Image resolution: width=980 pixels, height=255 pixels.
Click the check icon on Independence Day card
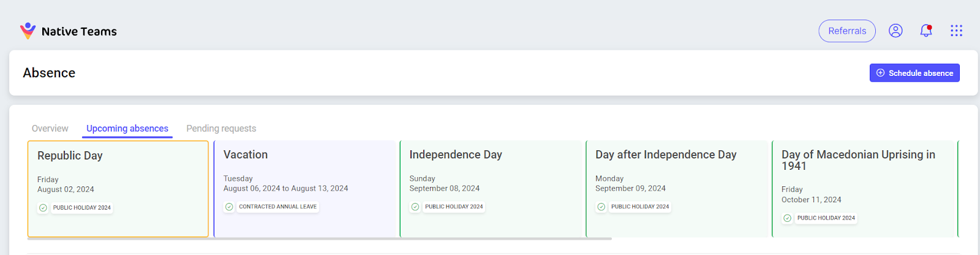tap(415, 207)
